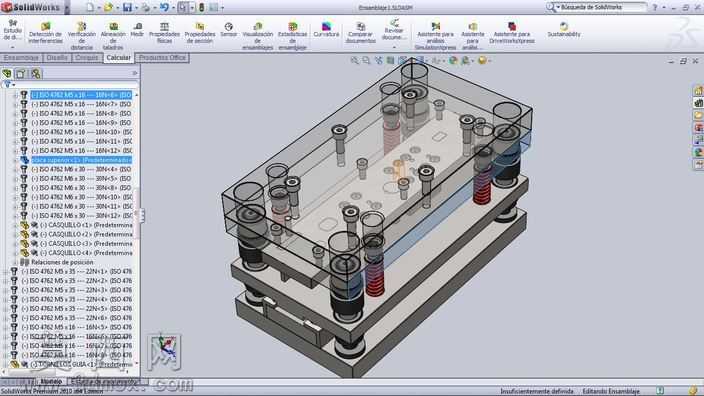Expand the Relaciones de posición node
The image size is (704, 396).
click(16, 262)
